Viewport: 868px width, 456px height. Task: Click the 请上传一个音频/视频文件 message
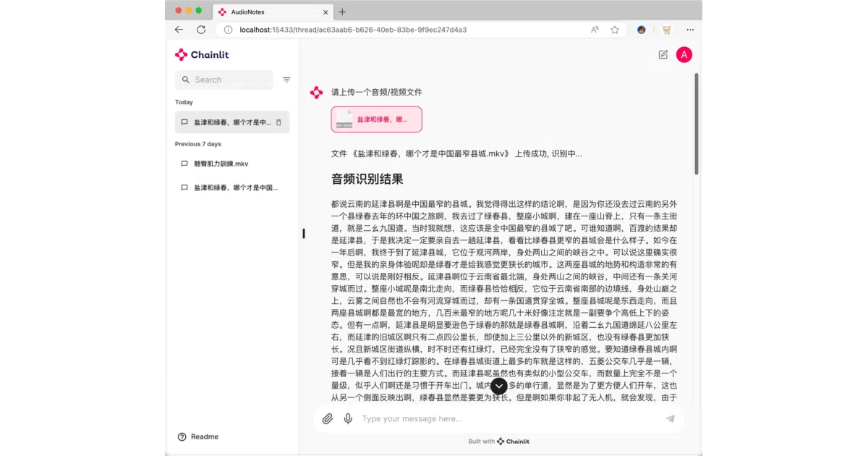tap(377, 93)
